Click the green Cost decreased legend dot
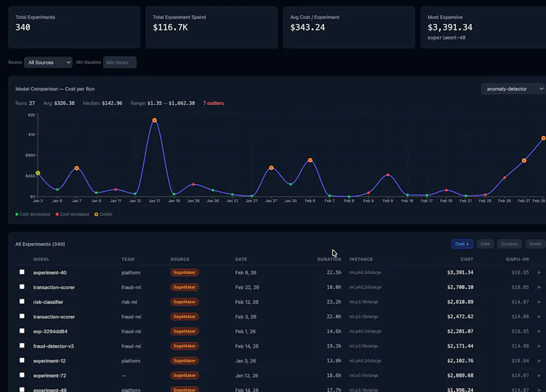 click(16, 214)
